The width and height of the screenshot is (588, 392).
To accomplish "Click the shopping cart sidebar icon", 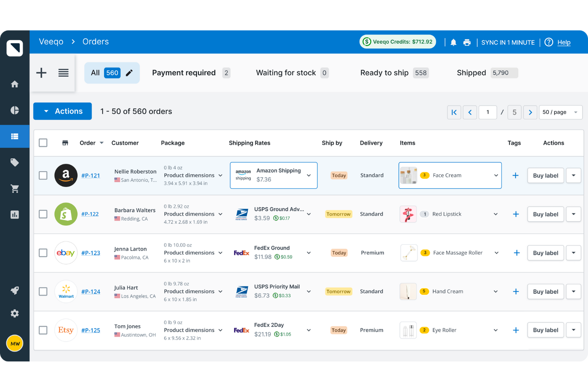I will pyautogui.click(x=15, y=188).
